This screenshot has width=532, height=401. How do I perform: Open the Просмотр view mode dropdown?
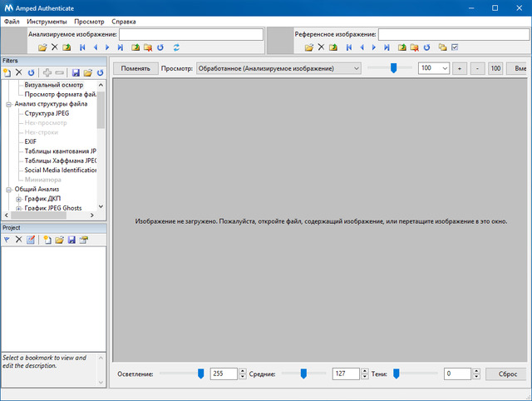pos(278,68)
